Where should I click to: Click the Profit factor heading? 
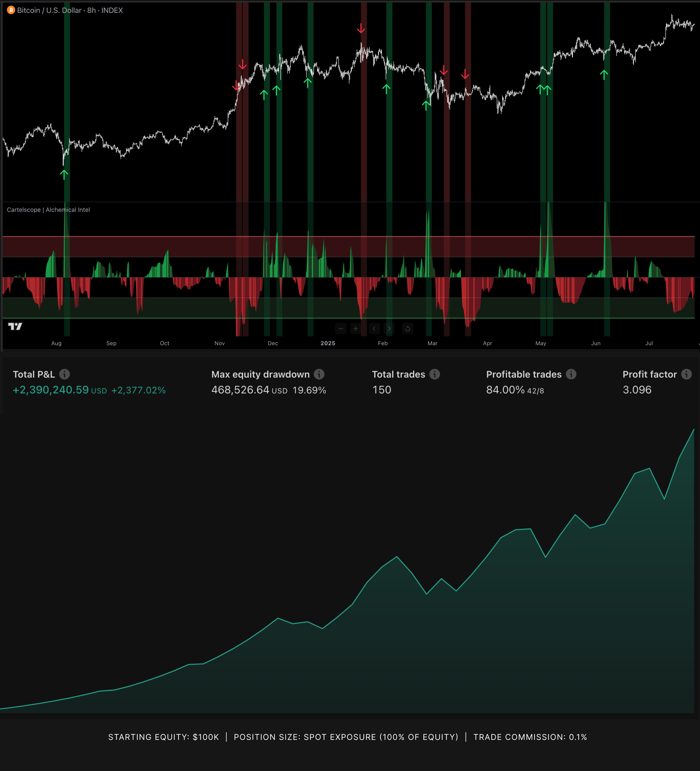650,374
